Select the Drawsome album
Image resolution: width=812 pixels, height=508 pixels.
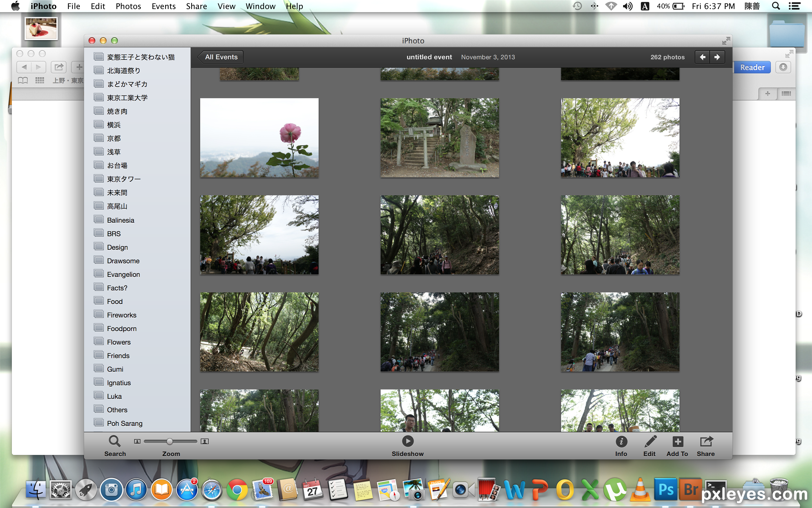coord(123,261)
